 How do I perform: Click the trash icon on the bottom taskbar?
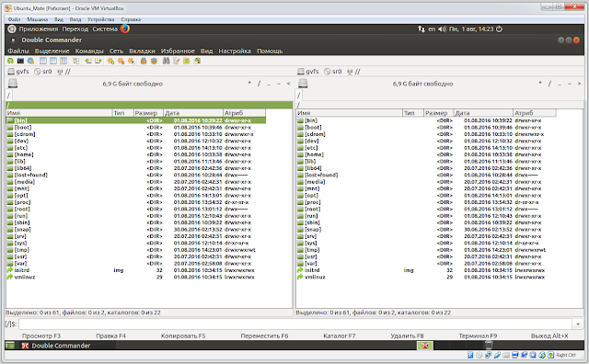pos(489,346)
